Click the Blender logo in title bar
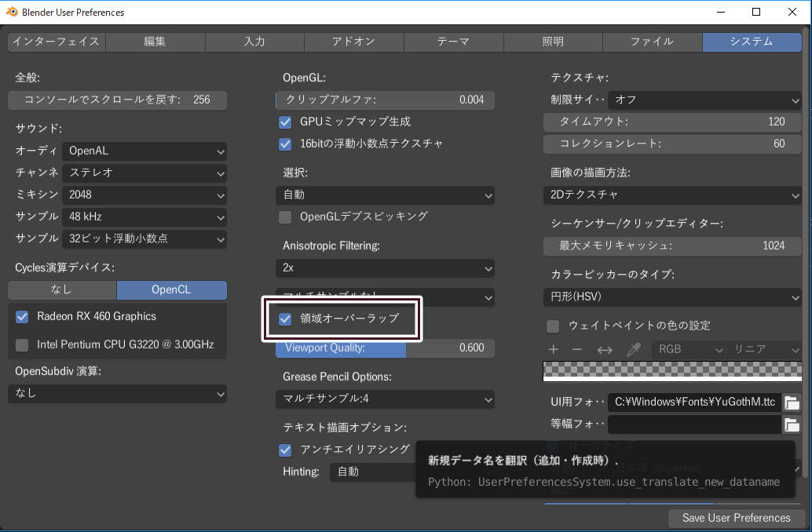 11,12
